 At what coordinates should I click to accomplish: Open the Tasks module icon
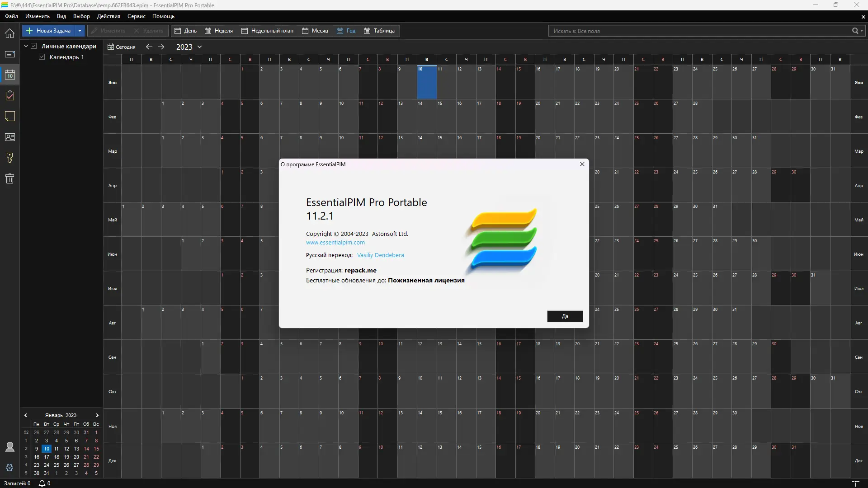point(9,96)
